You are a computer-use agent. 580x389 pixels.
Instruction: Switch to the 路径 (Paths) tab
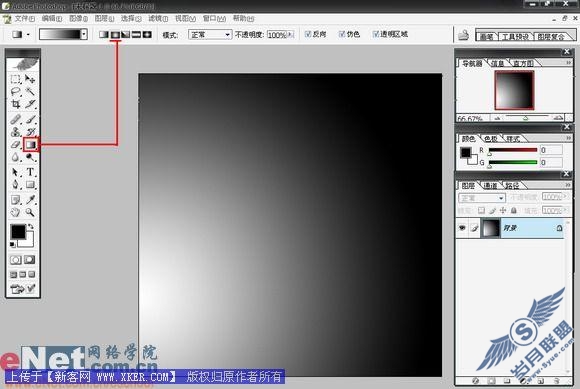(512, 186)
